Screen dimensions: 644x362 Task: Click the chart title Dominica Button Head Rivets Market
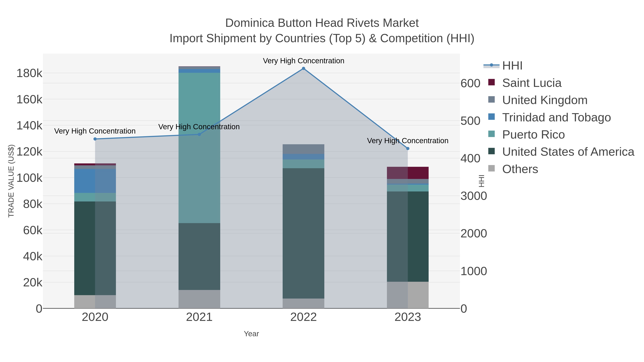coord(322,23)
